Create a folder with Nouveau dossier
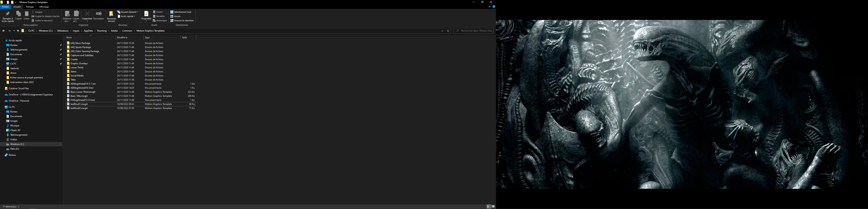 112,16
